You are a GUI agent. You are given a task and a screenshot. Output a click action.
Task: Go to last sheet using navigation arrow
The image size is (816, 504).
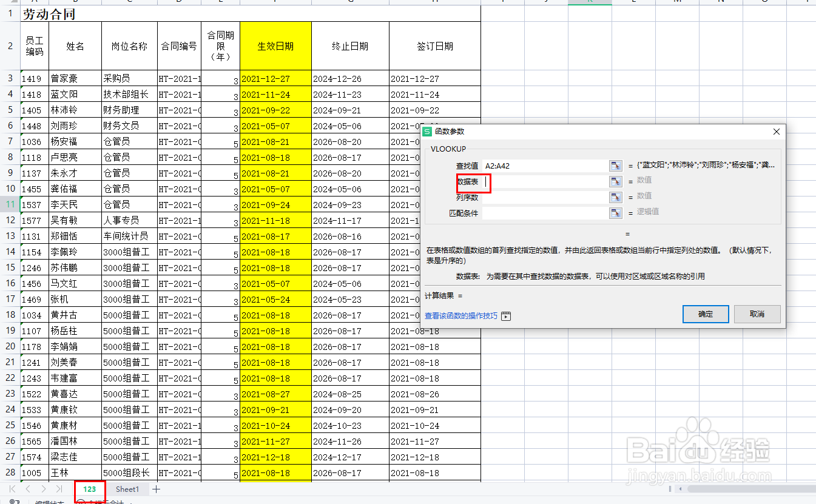click(59, 489)
